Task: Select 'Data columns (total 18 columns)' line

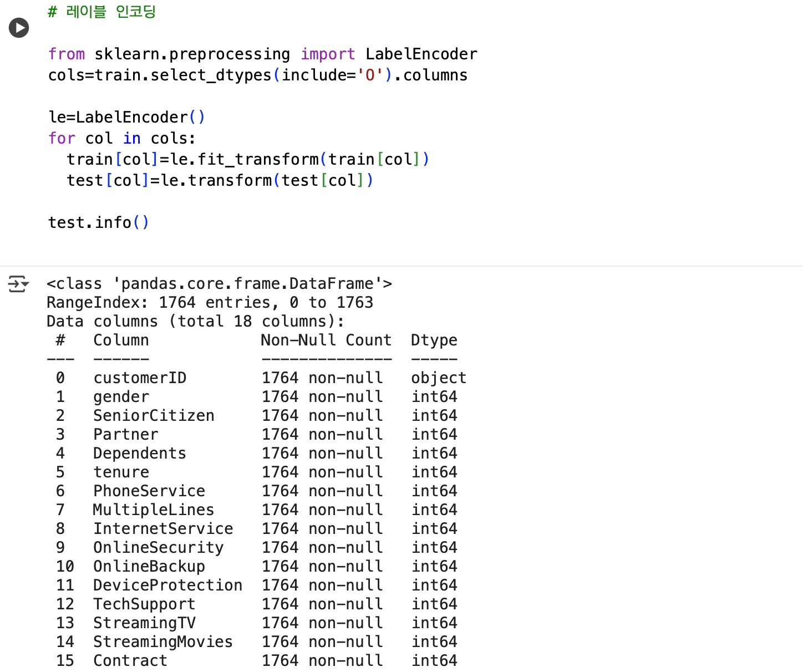Action: click(196, 322)
